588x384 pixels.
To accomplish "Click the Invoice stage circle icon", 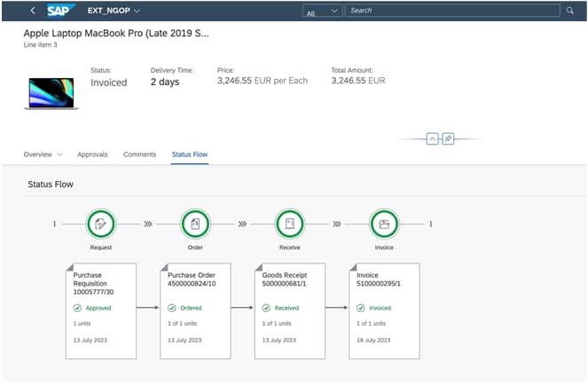I will [x=384, y=223].
